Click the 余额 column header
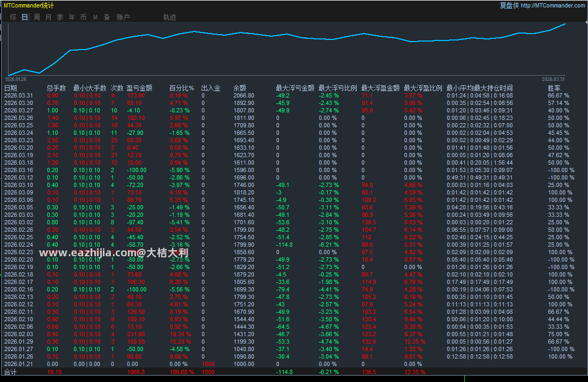Screen dimensions: 588x382 pyautogui.click(x=240, y=88)
